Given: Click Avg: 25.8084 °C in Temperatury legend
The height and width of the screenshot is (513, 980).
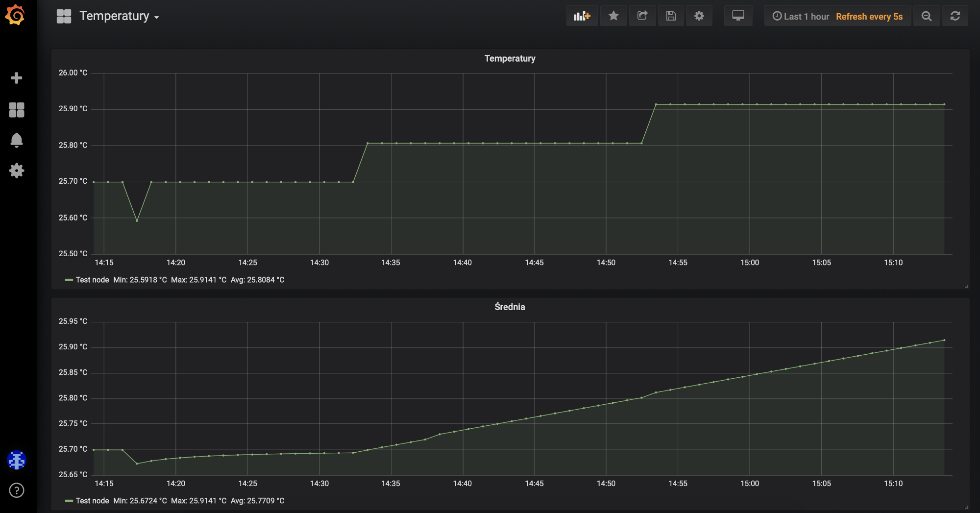Looking at the screenshot, I should click(x=257, y=280).
